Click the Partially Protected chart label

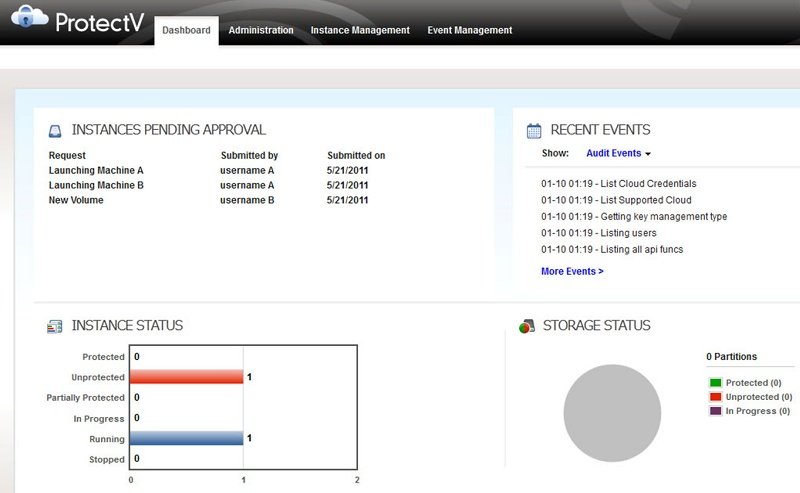tap(85, 398)
